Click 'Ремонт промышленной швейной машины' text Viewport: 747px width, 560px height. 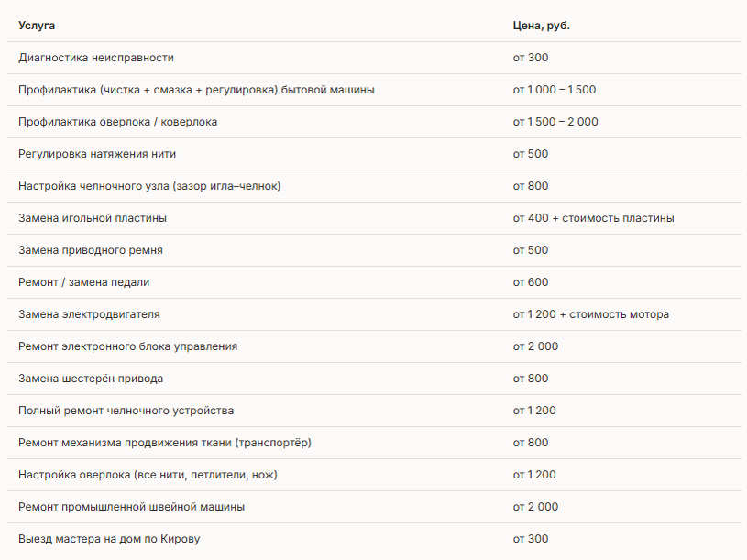click(131, 507)
